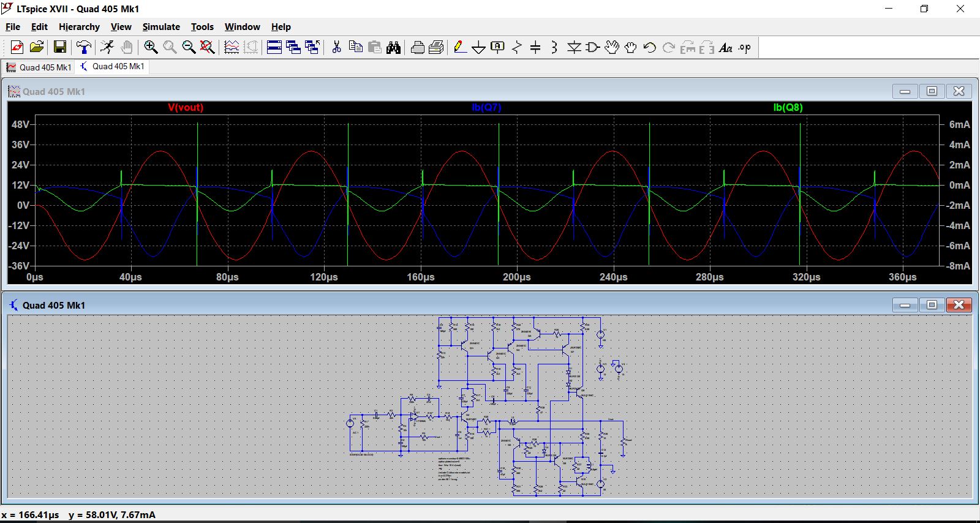980x523 pixels.
Task: Click the Mirror component icon
Action: pos(707,47)
